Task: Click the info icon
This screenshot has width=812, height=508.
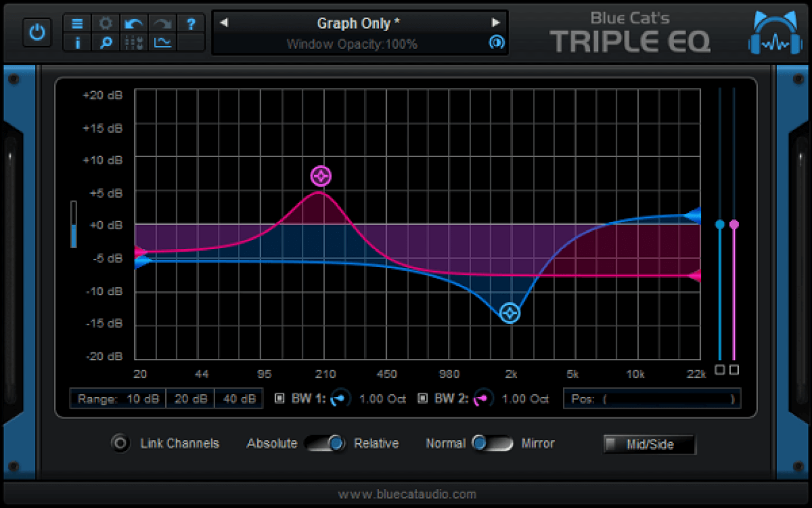Action: click(x=77, y=43)
